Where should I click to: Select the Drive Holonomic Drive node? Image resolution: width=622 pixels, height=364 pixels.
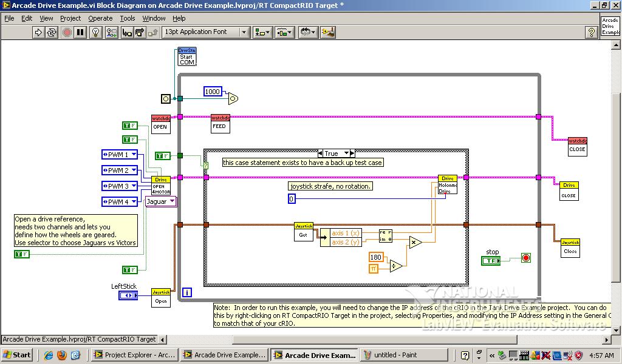tap(448, 184)
